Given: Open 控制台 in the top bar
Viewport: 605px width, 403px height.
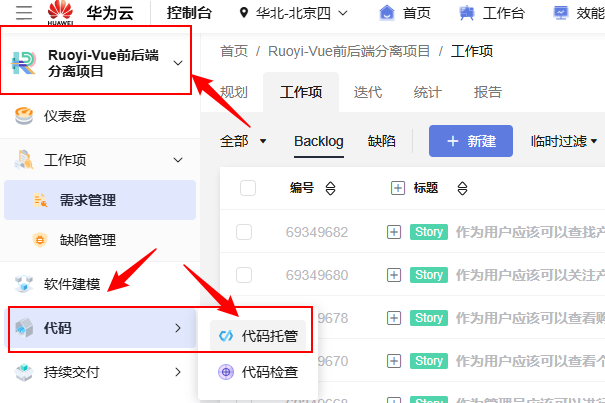Looking at the screenshot, I should pyautogui.click(x=189, y=13).
